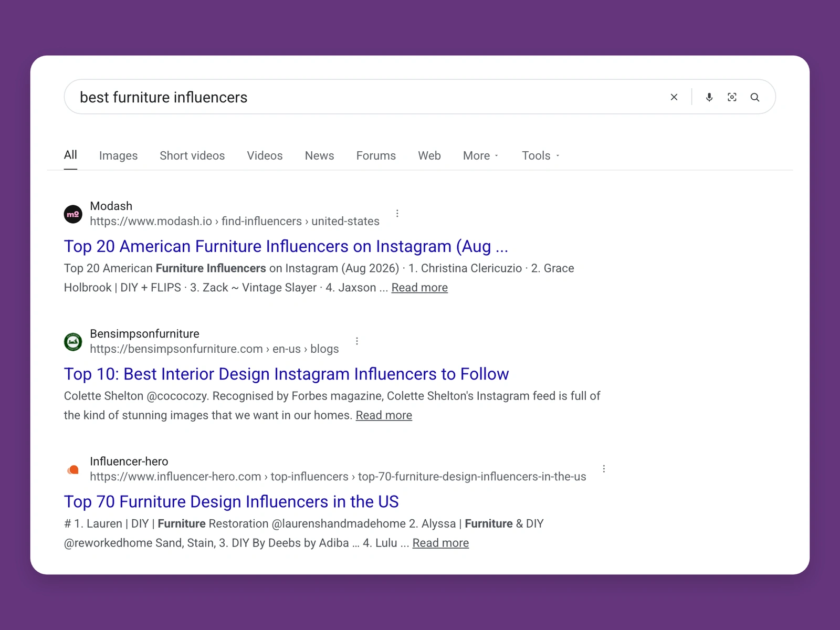Click snippet text mentioning @laurenshandmadehome
840x630 pixels.
304,533
